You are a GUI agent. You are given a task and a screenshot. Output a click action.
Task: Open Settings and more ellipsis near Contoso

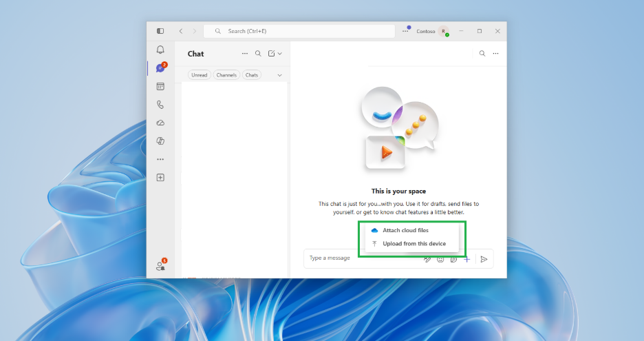(405, 31)
